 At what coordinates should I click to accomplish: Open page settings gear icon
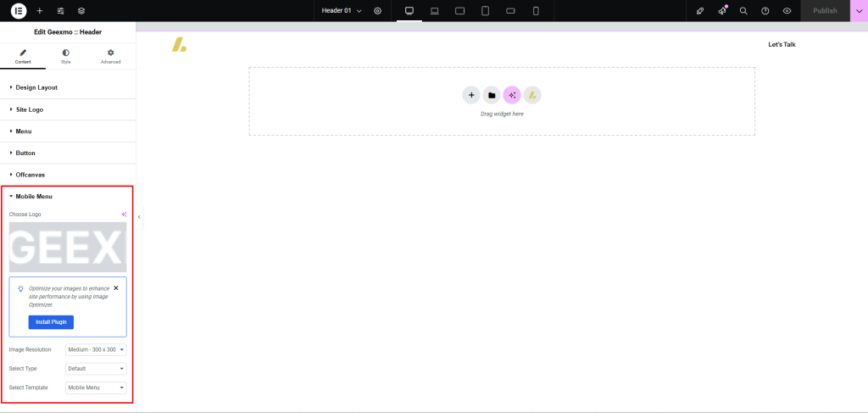click(378, 11)
